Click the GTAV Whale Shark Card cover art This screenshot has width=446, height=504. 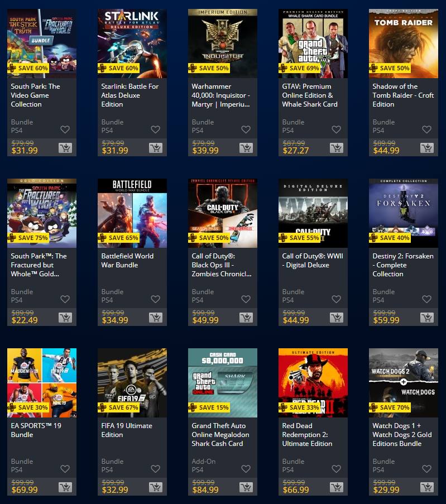tap(313, 44)
